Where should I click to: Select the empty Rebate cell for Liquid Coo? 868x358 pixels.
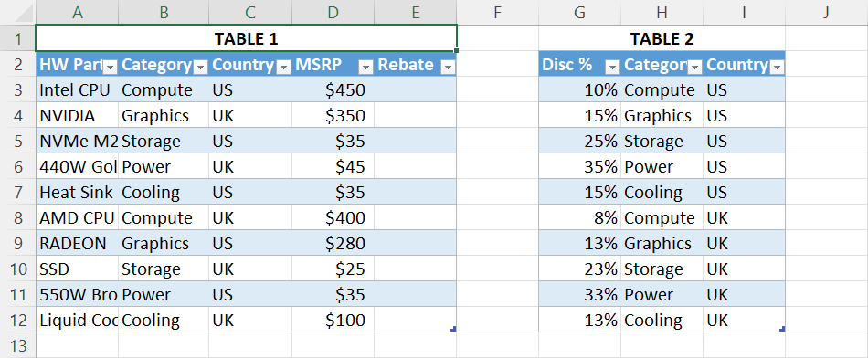[x=415, y=320]
